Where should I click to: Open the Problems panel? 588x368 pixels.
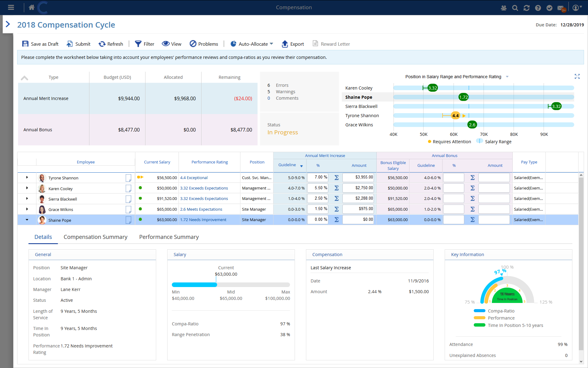193,44
